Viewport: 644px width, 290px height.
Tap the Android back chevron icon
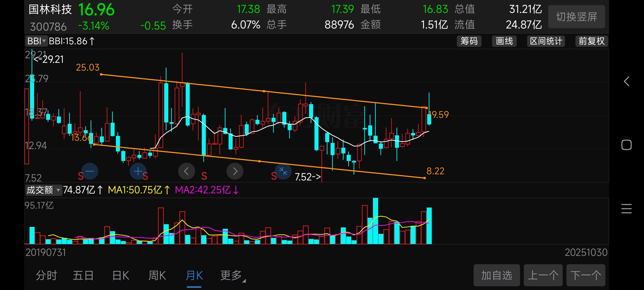tap(627, 81)
